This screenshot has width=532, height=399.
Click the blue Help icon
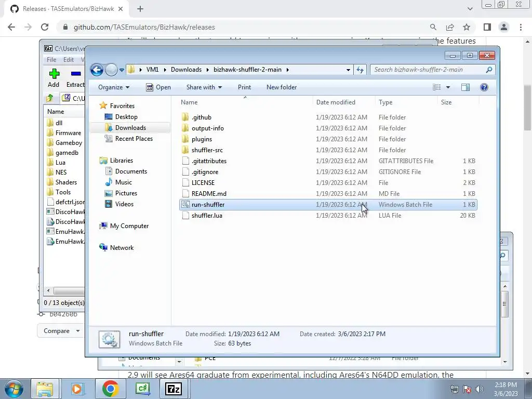tap(484, 87)
